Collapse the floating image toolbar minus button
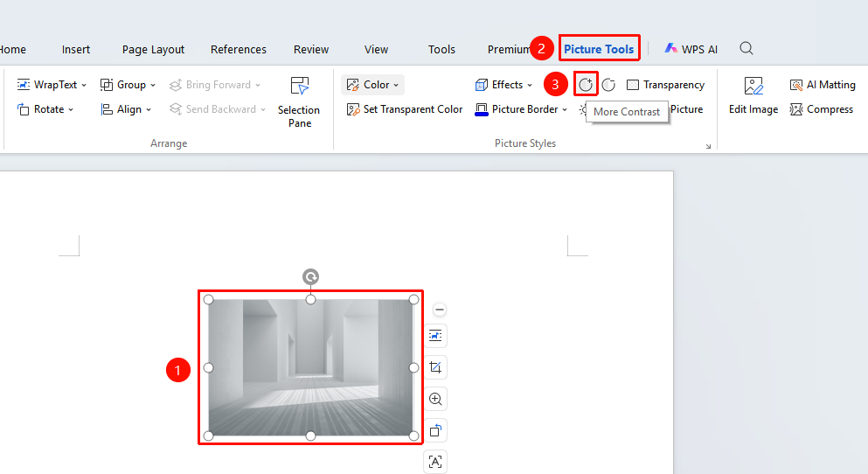 (440, 310)
